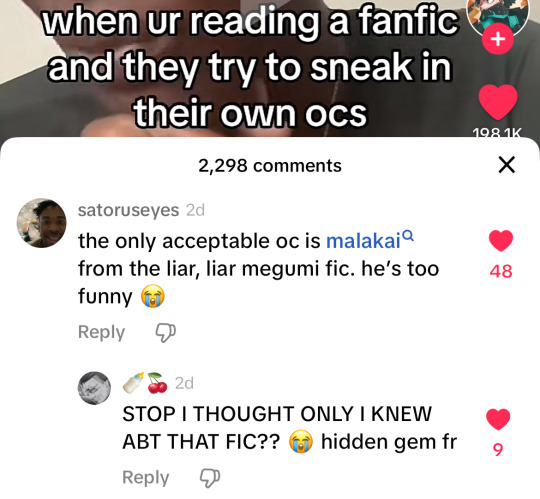
Task: Open the bottle and cherry emoji username
Action: tap(145, 383)
